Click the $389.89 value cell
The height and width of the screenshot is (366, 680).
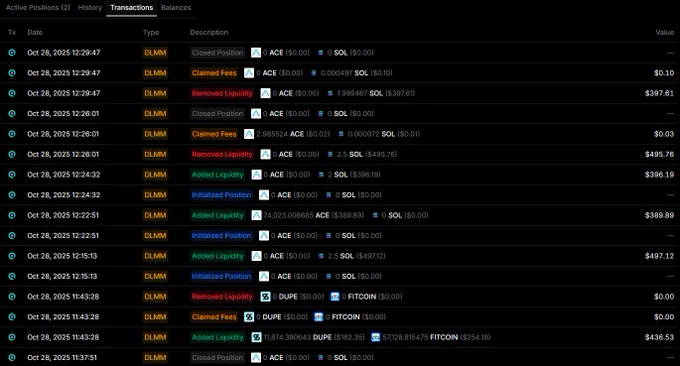coord(659,215)
